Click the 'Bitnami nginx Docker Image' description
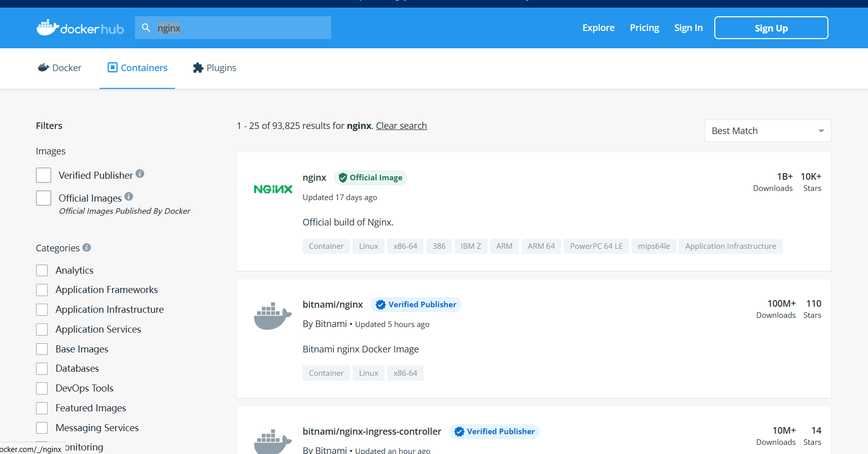Image resolution: width=868 pixels, height=454 pixels. [x=361, y=349]
